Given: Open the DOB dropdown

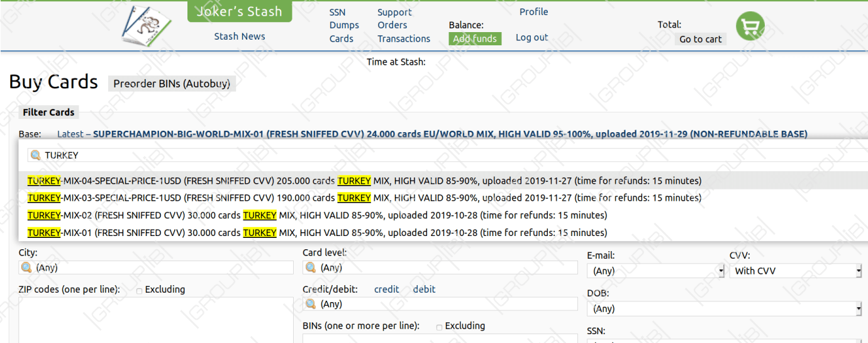Looking at the screenshot, I should 724,309.
